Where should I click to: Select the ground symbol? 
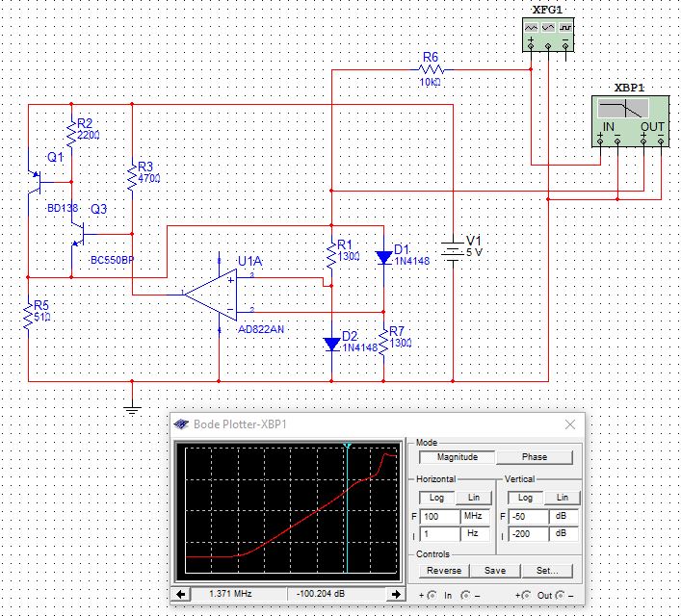[x=132, y=409]
